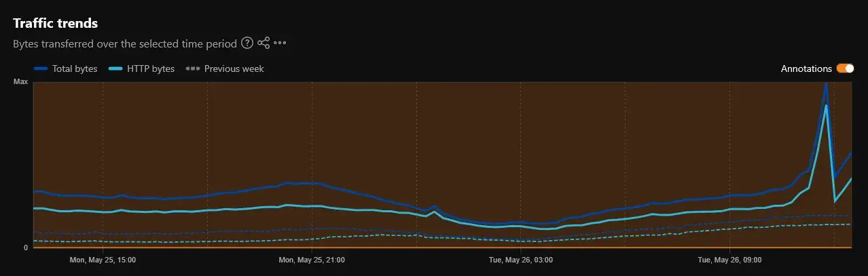Click the Annotations label text
Screen dimensions: 868x276
(x=806, y=68)
